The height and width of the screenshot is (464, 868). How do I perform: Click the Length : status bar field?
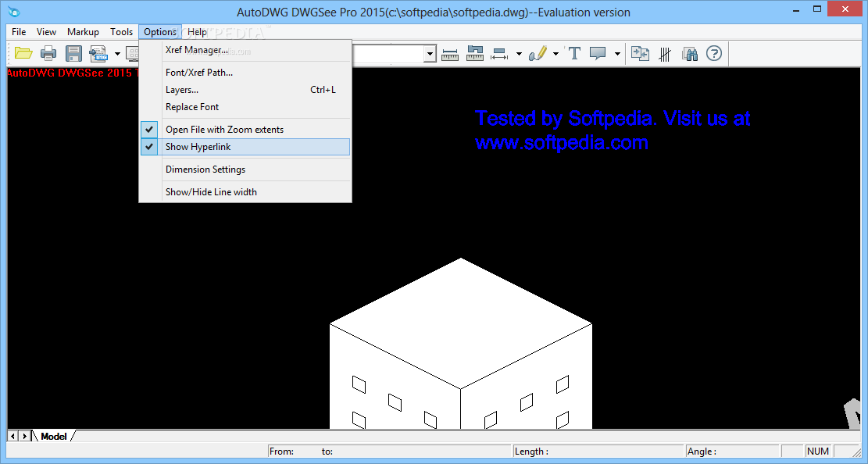point(598,452)
